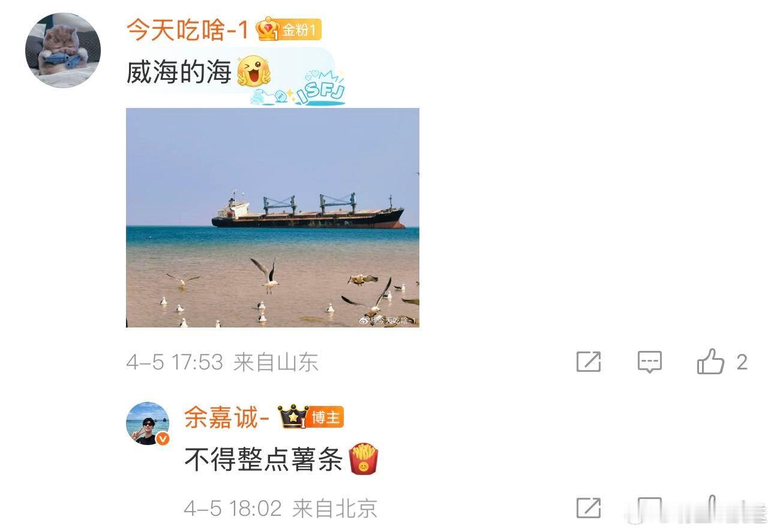Image resolution: width=774 pixels, height=532 pixels.
Task: Tap the laughing emoji after 威海的海
Action: coord(253,73)
